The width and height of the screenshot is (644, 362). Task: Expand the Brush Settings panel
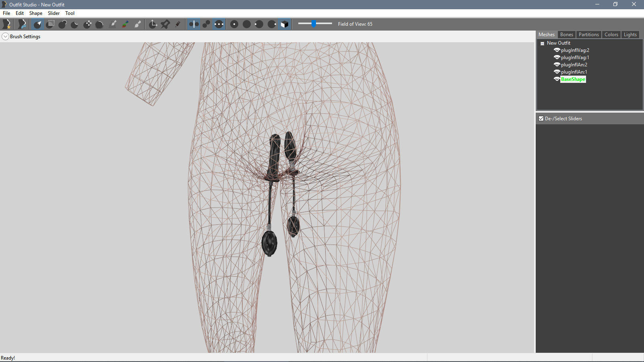[x=5, y=37]
